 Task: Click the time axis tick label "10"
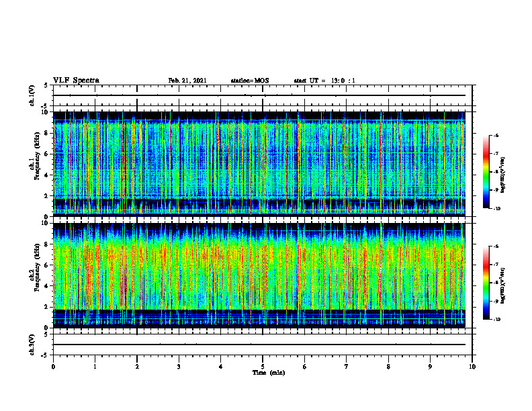click(x=472, y=367)
